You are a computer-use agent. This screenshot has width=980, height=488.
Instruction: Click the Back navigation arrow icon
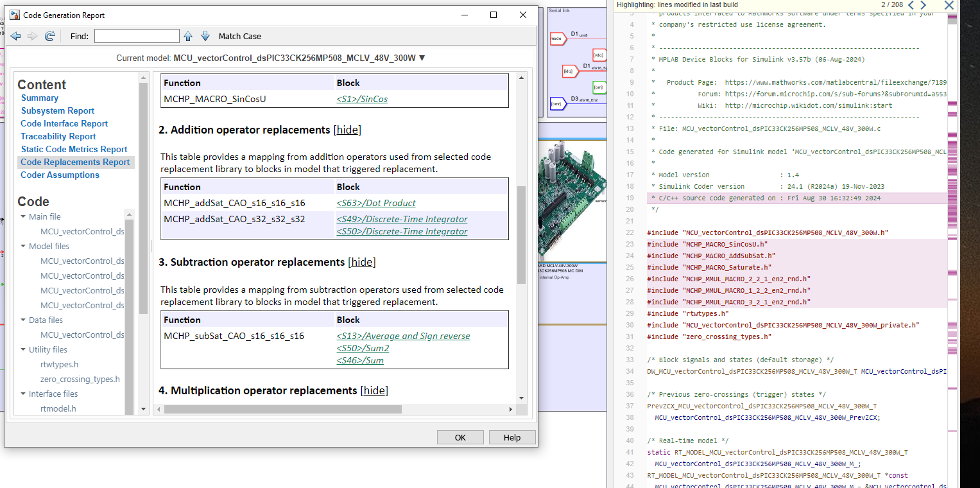(x=15, y=36)
